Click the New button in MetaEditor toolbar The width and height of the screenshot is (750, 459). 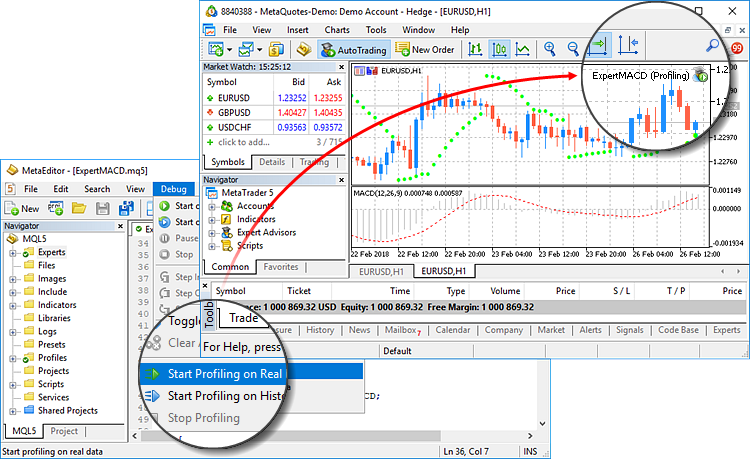point(22,208)
